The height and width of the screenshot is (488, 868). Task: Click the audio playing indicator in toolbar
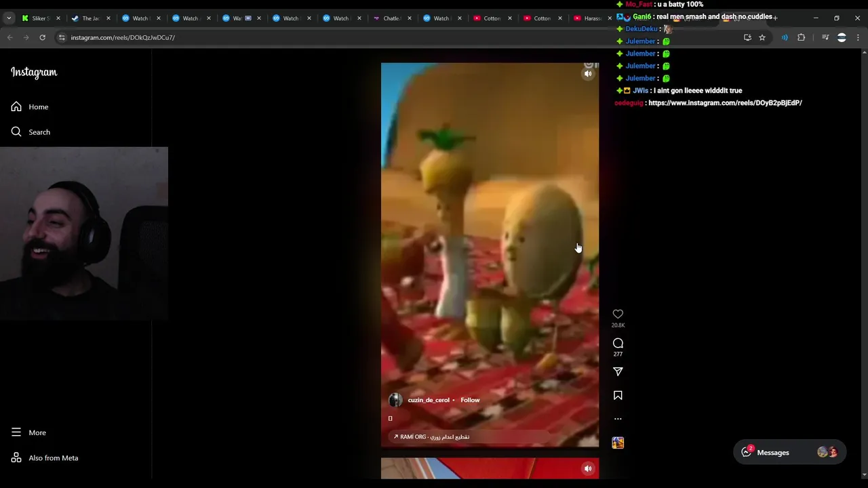(x=785, y=37)
